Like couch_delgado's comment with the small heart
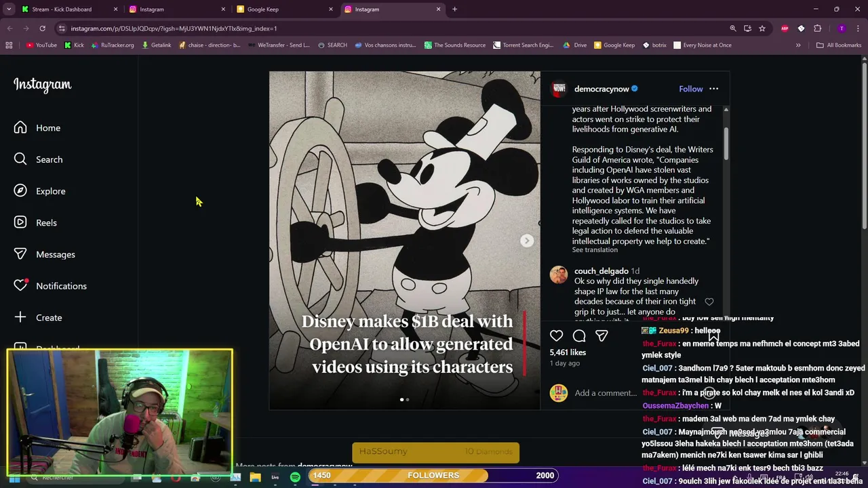This screenshot has height=488, width=868. (709, 302)
